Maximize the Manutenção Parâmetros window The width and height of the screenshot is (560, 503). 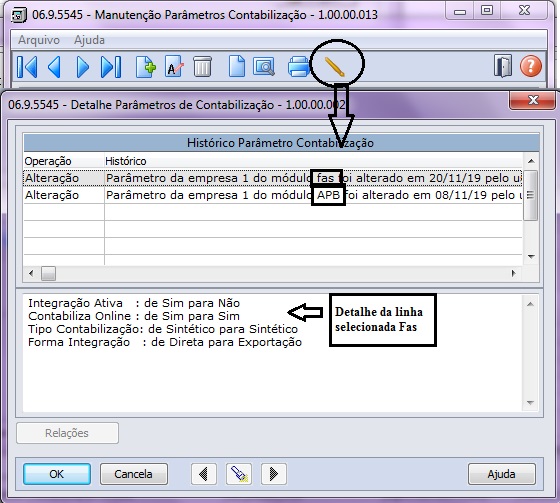(487, 11)
